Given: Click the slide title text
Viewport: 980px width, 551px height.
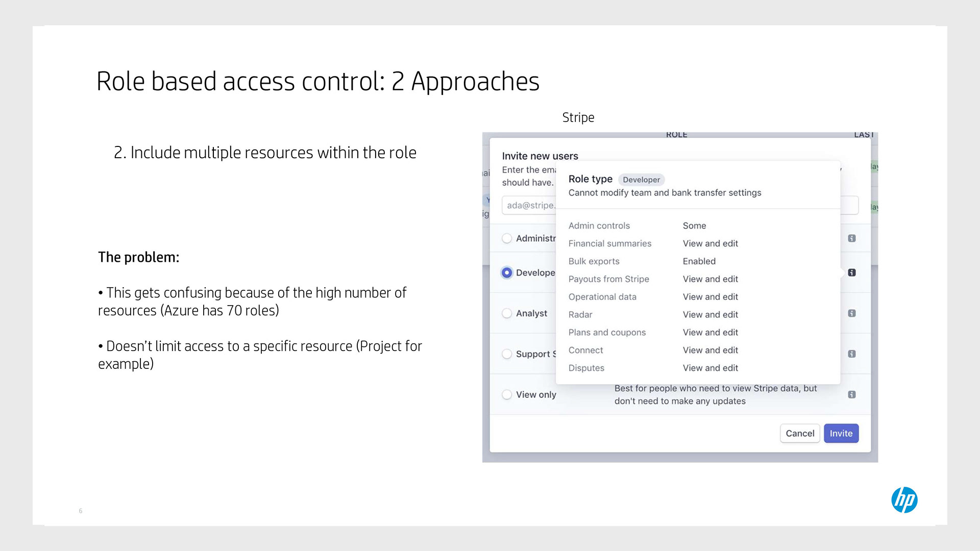Looking at the screenshot, I should point(318,81).
